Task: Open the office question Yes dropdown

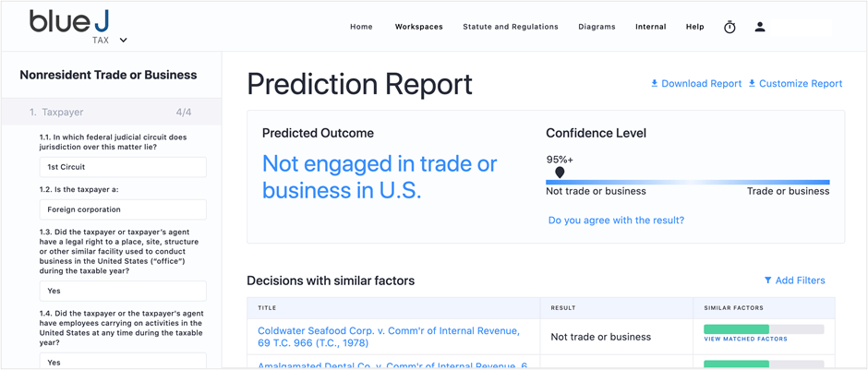Action: [123, 291]
